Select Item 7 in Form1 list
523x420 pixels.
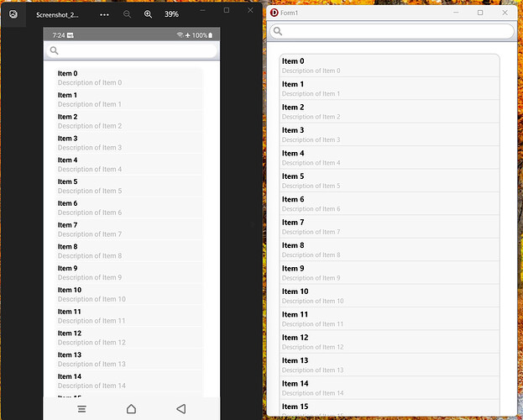[x=390, y=227]
